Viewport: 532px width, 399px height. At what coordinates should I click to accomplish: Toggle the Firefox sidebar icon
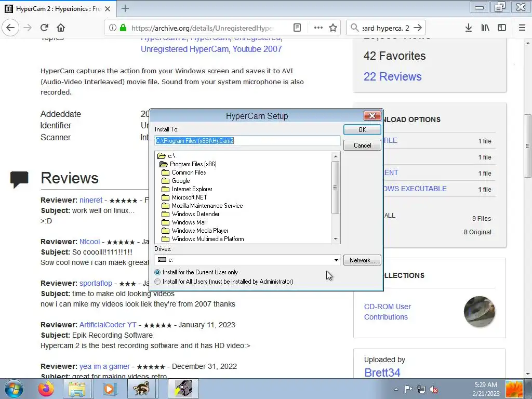(502, 28)
